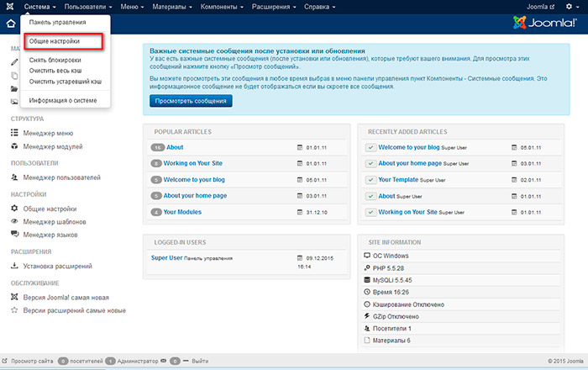
Task: Click the home icon below the menu bar
Action: click(x=10, y=24)
